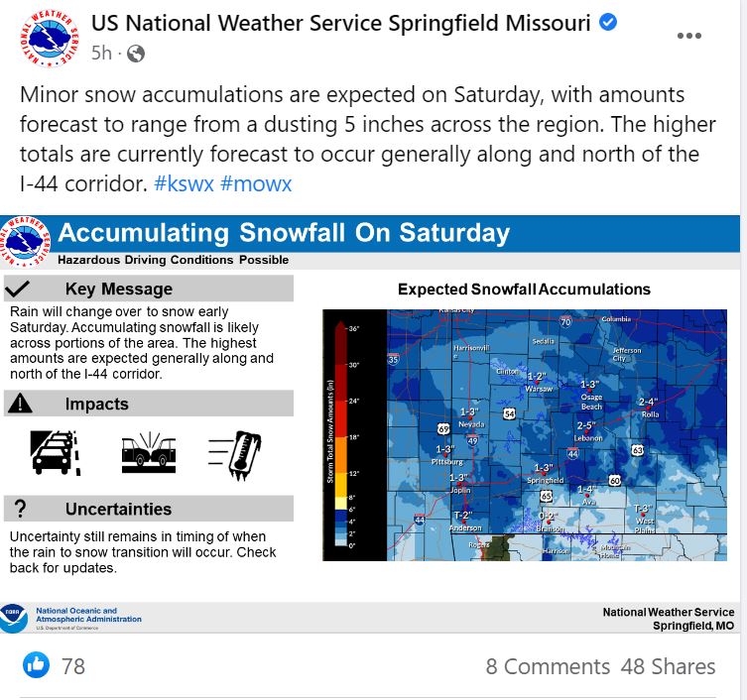747x700 pixels.
Task: Open the #mowx hashtag link
Action: pyautogui.click(x=256, y=183)
